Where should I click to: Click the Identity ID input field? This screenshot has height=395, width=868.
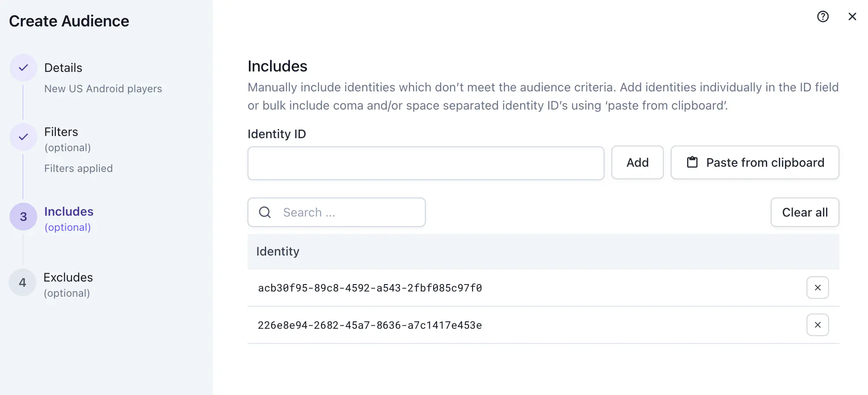click(425, 163)
